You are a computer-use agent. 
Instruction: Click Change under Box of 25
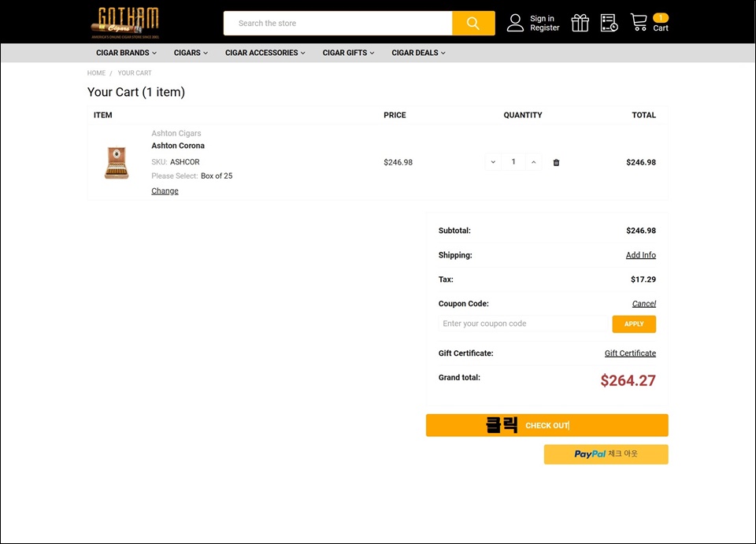tap(165, 191)
